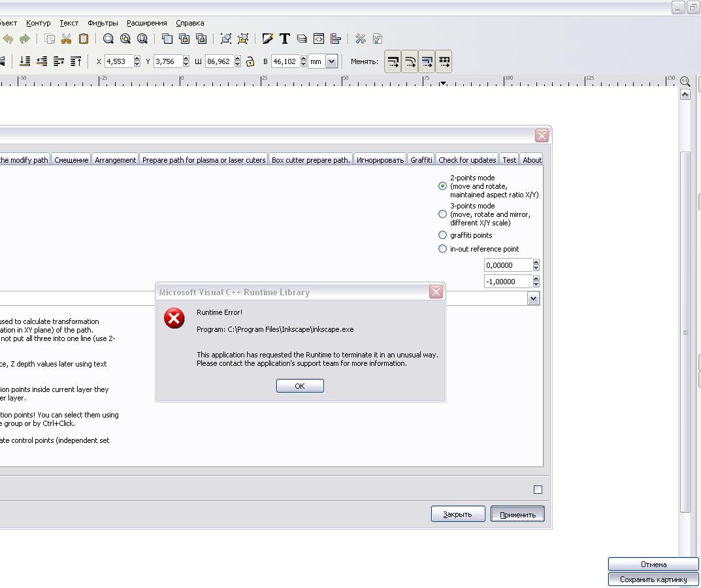
Task: Click the Cut scissors icon
Action: point(66,39)
